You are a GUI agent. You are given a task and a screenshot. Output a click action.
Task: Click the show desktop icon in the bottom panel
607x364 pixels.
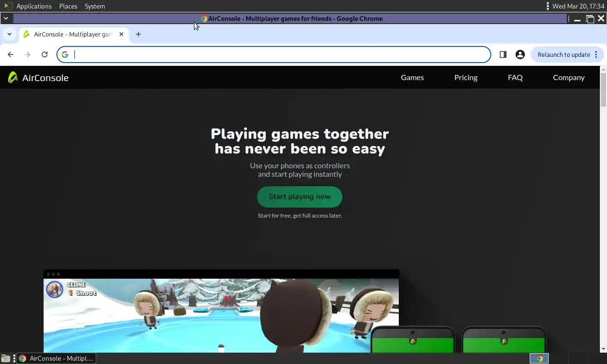click(x=6, y=358)
